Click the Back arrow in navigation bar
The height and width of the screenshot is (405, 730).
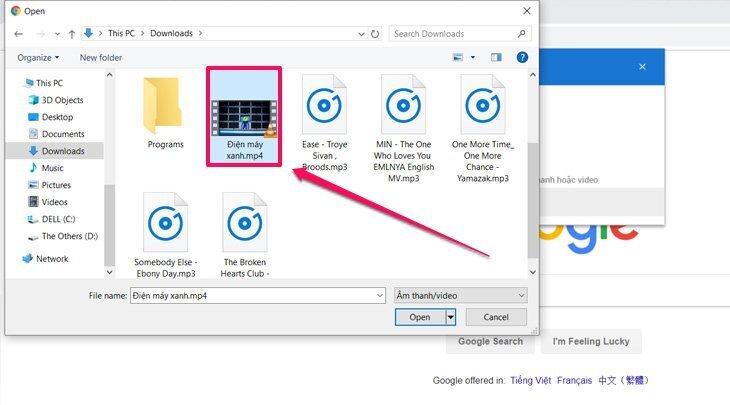(x=19, y=34)
